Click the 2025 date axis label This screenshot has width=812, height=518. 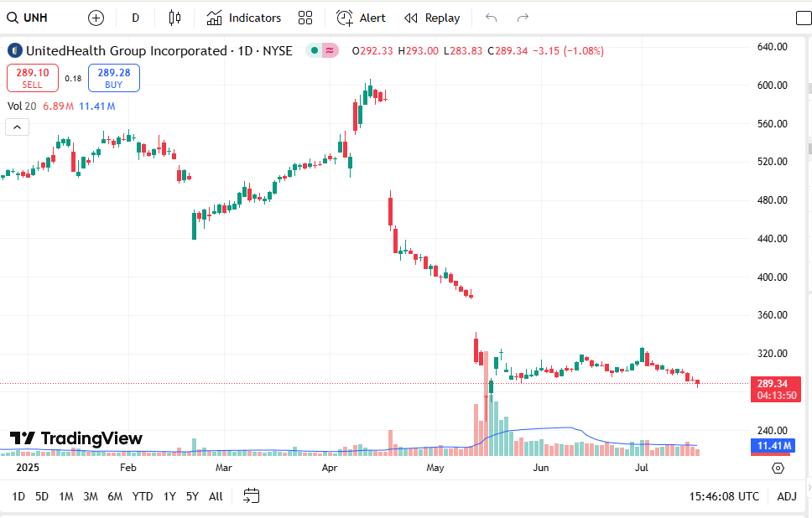point(28,468)
